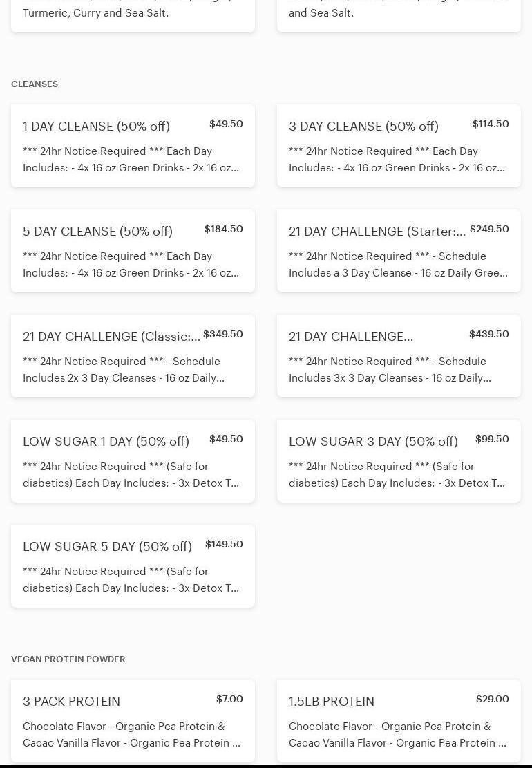Image resolution: width=532 pixels, height=768 pixels.
Task: Click the VEGAN PROTEIN POWDER section heading
Action: click(68, 659)
